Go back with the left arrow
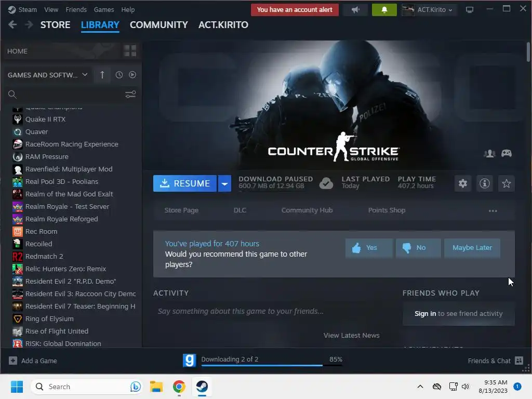Viewport: 532px width, 399px height. pos(12,25)
